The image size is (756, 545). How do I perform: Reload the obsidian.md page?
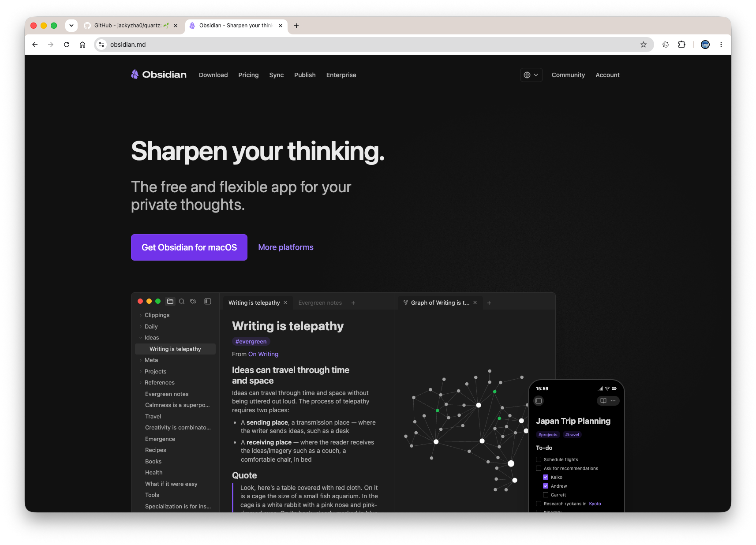tap(67, 45)
